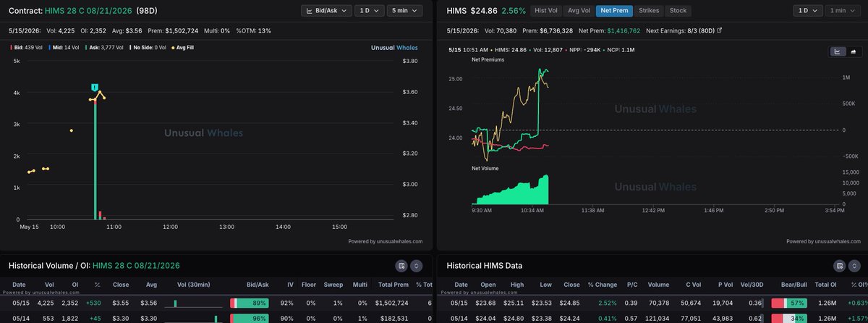The height and width of the screenshot is (323, 868).
Task: Select the Stock tab
Action: pyautogui.click(x=678, y=11)
